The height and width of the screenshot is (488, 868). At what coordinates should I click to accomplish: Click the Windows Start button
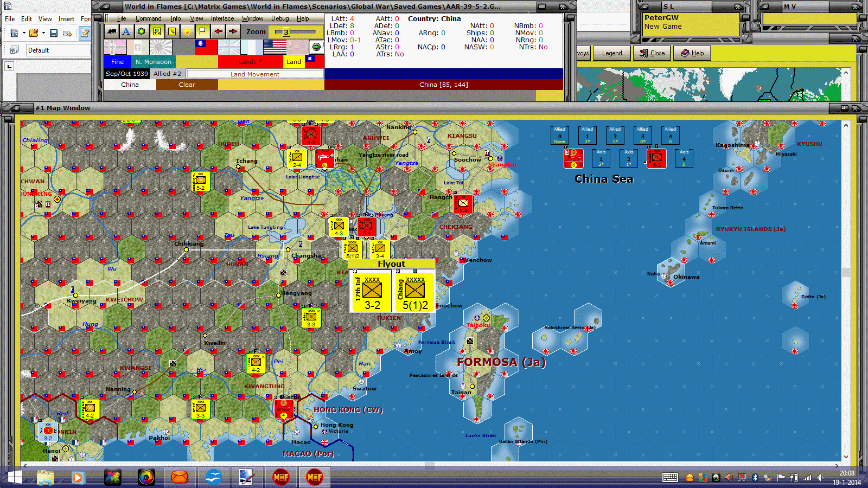[x=15, y=477]
